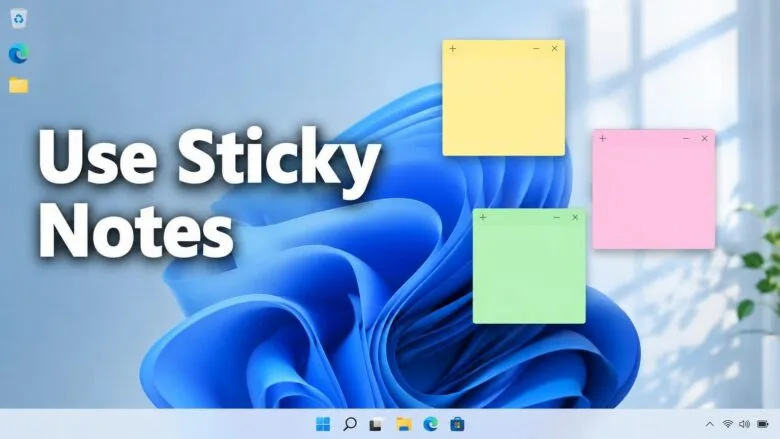Close the green sticky note

pos(575,218)
